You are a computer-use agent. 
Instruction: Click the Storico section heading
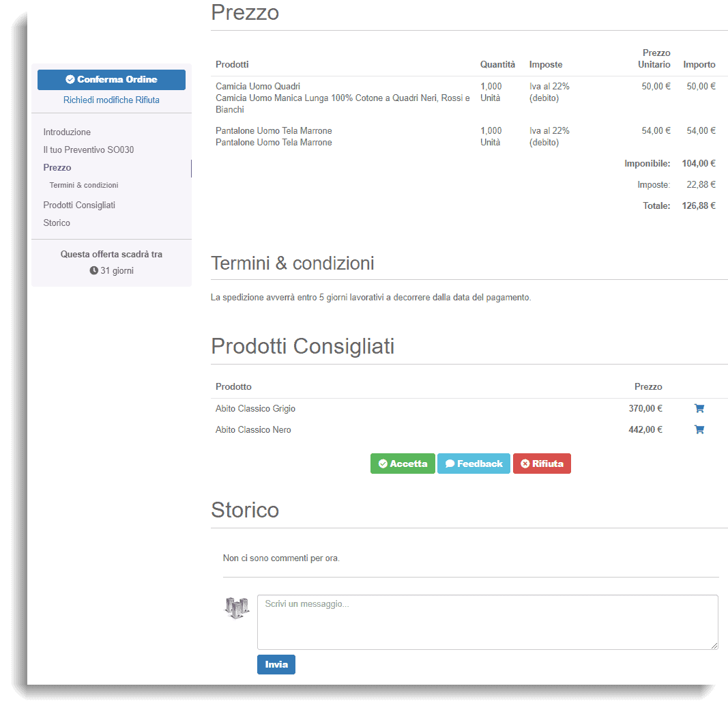[245, 510]
